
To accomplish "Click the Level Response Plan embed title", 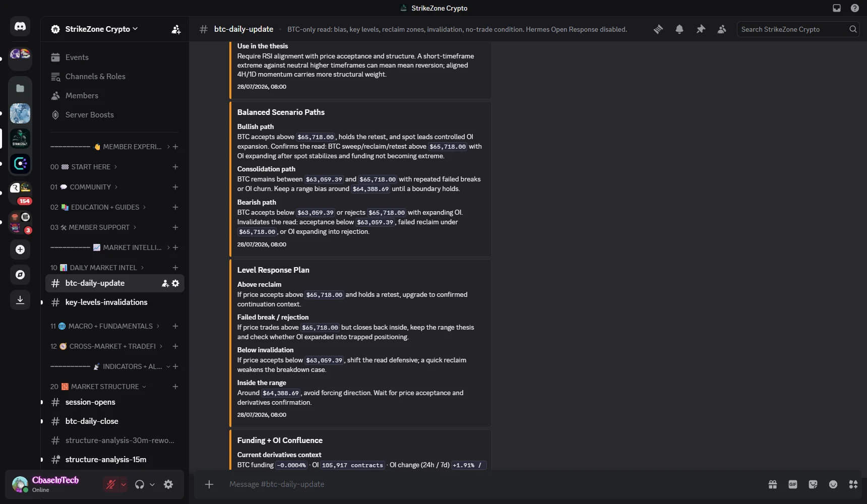I will point(273,270).
